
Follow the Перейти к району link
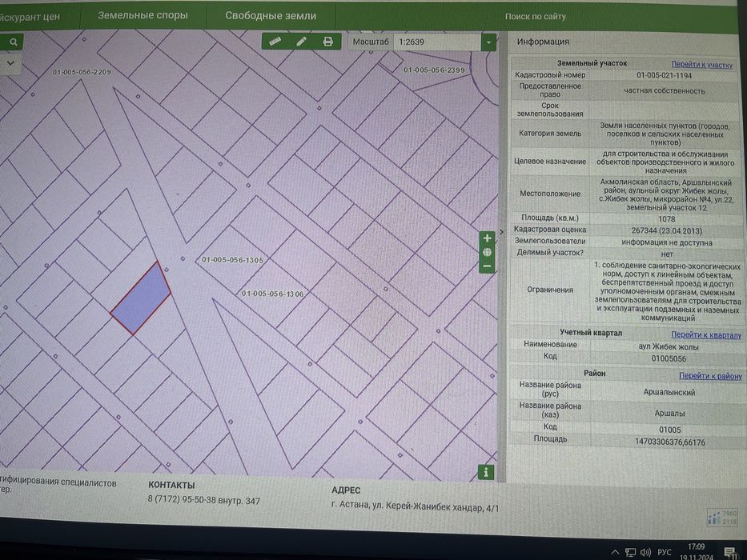pos(710,376)
